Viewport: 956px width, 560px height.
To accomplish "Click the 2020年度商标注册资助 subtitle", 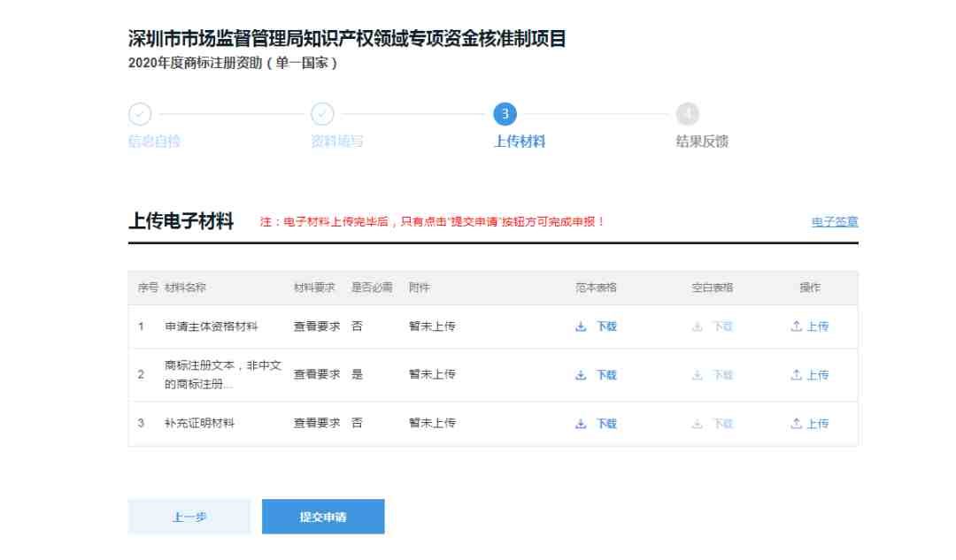I will (232, 63).
